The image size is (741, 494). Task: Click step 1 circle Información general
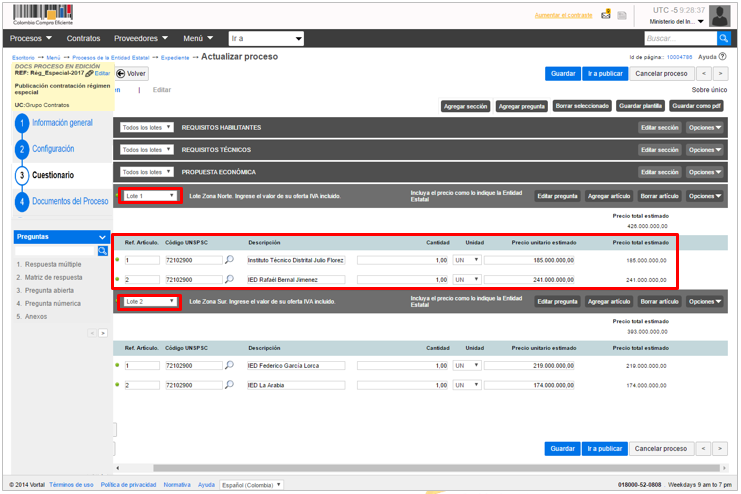[x=22, y=123]
